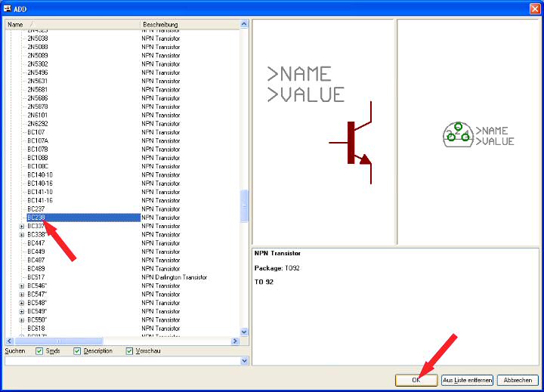The image size is (544, 392).
Task: Expand the BC546 device group
Action: [x=22, y=286]
